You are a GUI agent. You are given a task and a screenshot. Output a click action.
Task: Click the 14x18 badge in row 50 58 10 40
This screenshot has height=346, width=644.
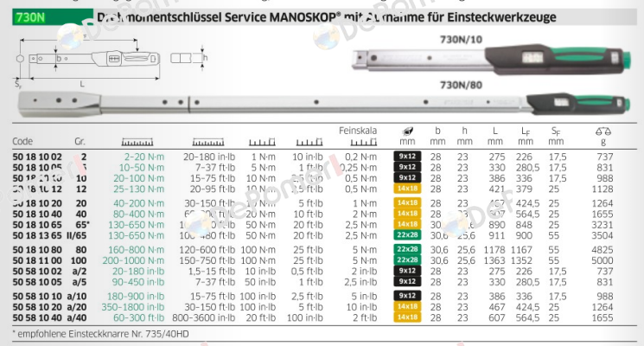coord(407,317)
